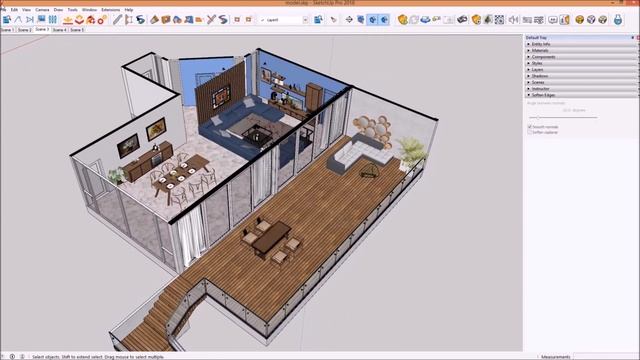This screenshot has height=360, width=640.
Task: Click the checkered pattern toolbar icon
Action: click(499, 19)
